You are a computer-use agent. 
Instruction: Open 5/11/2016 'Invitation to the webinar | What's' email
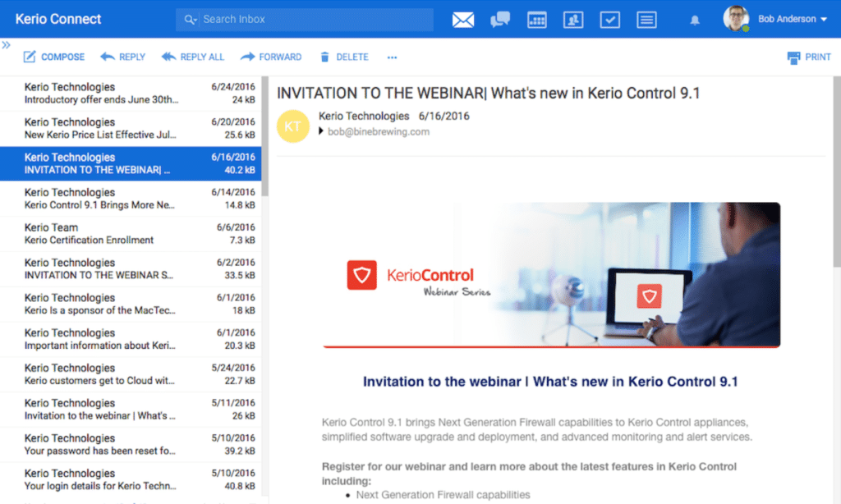tap(131, 410)
